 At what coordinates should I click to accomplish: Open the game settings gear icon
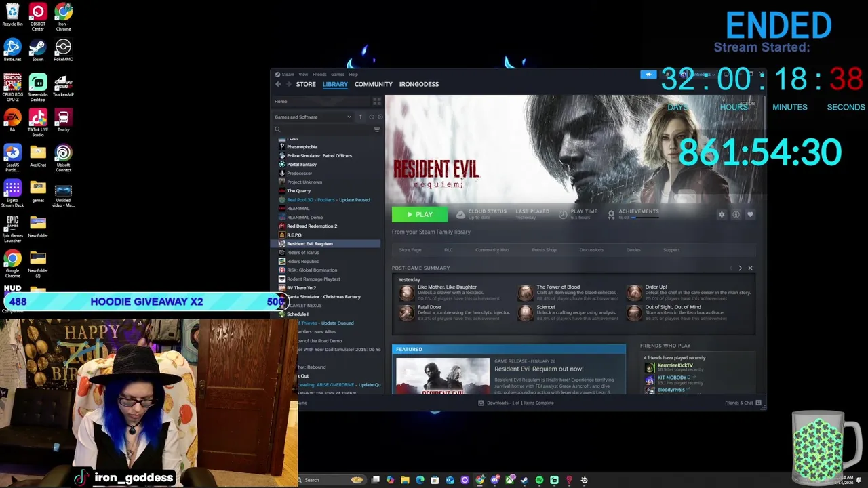tap(722, 215)
